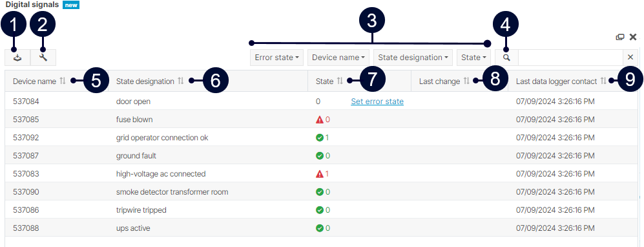Open the Error state filter dropdown
644x247 pixels.
[x=276, y=58]
